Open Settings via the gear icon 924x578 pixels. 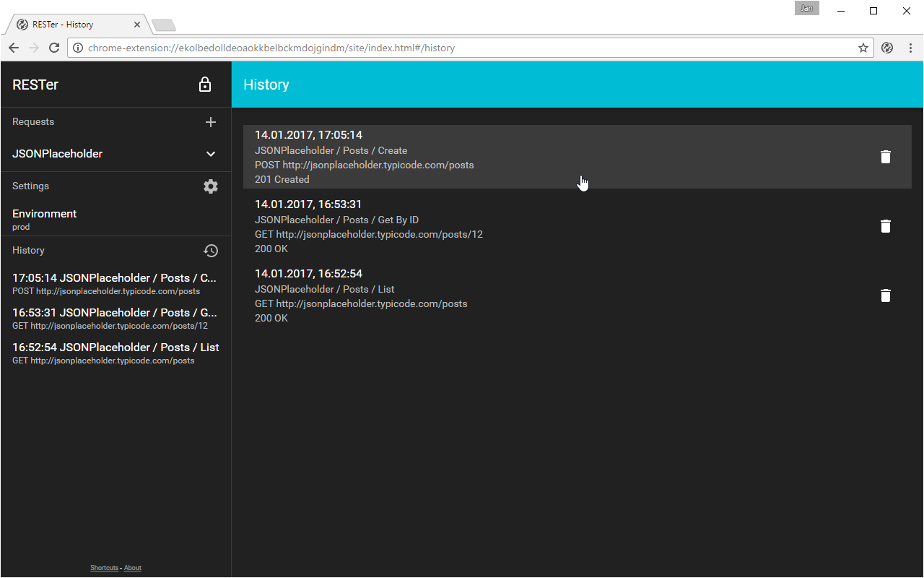point(211,186)
